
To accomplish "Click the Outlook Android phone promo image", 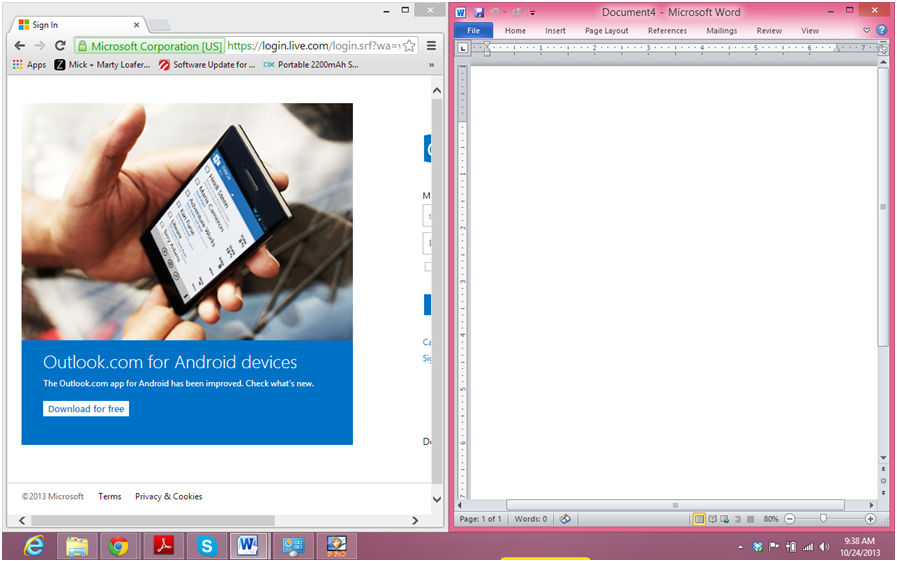I will 187,222.
